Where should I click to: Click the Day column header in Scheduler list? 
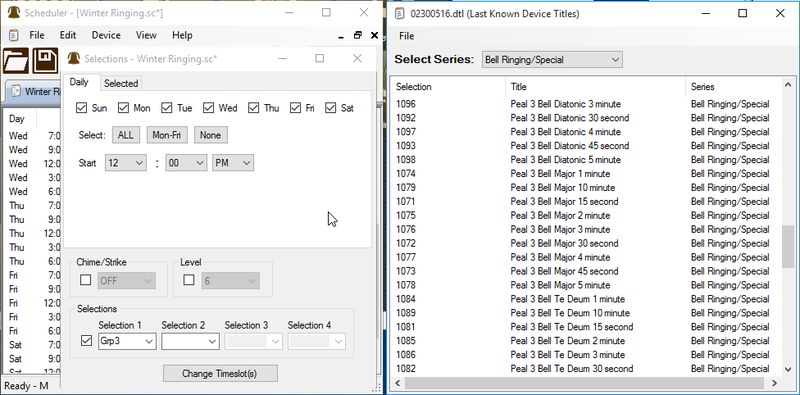click(x=20, y=119)
